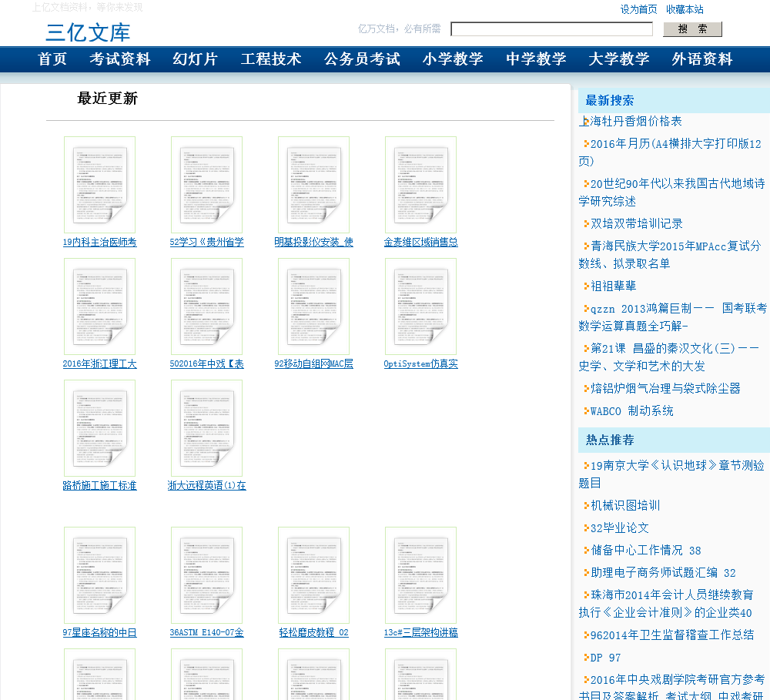Open thumbnail above 路桥施工施工标准

[x=99, y=427]
